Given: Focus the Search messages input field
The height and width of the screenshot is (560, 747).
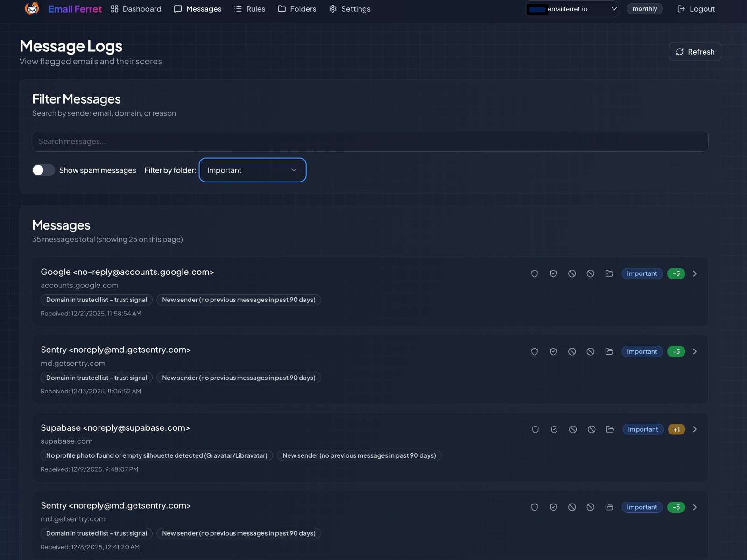Looking at the screenshot, I should [x=370, y=141].
